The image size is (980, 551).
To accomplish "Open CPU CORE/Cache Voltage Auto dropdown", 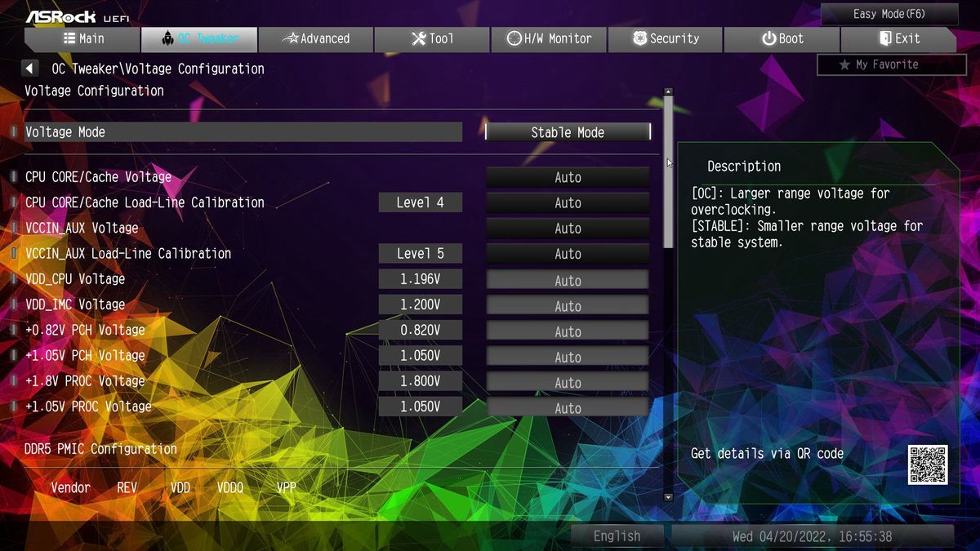I will 568,177.
